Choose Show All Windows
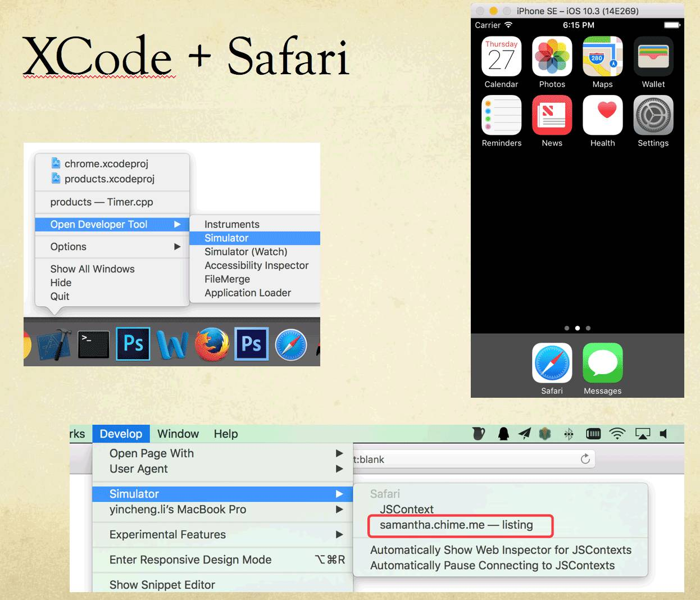 pos(112,269)
